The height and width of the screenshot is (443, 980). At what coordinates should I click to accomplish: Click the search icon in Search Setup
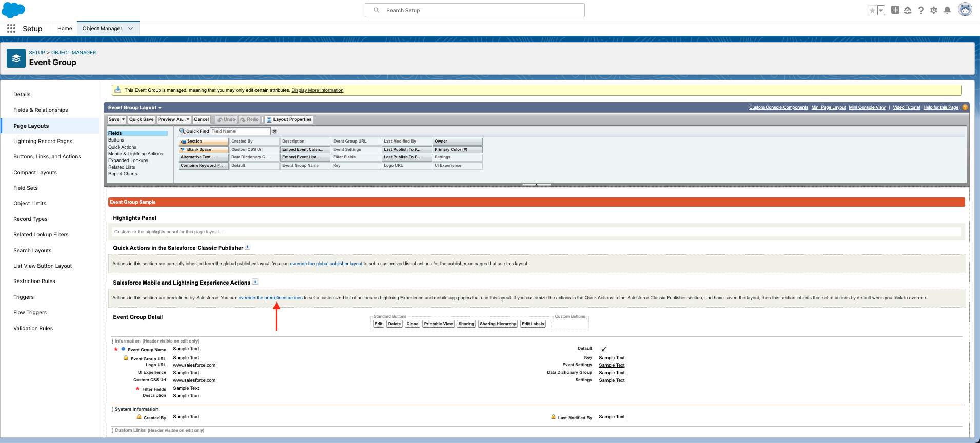pos(377,10)
